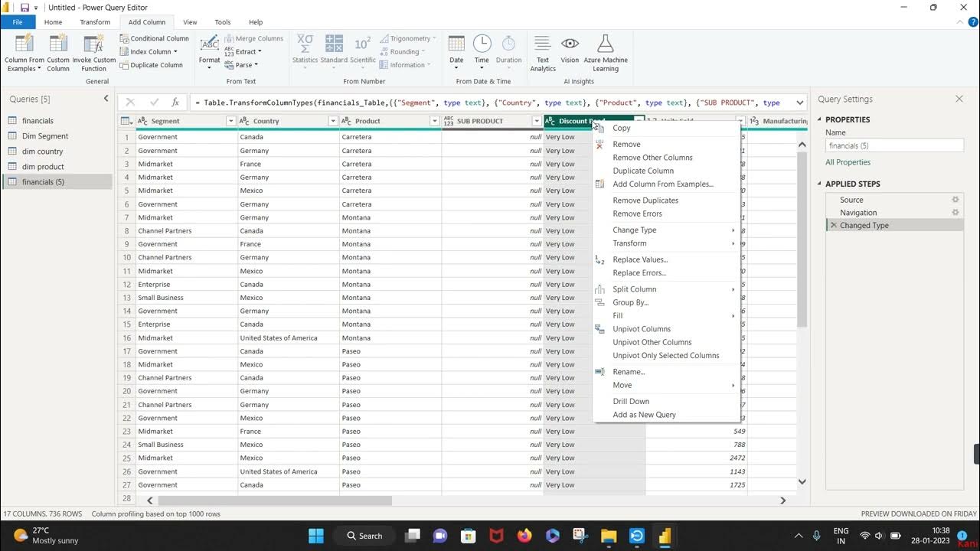
Task: Choose Rename in context menu
Action: (x=629, y=372)
